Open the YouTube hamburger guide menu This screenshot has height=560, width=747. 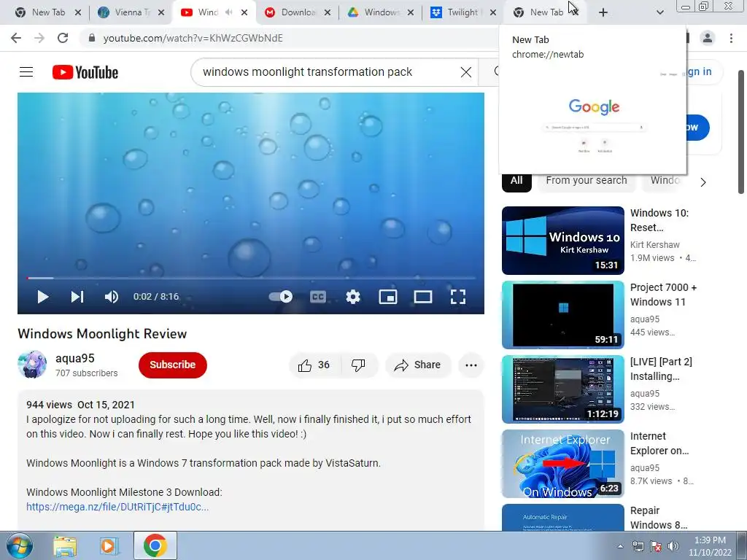[26, 72]
